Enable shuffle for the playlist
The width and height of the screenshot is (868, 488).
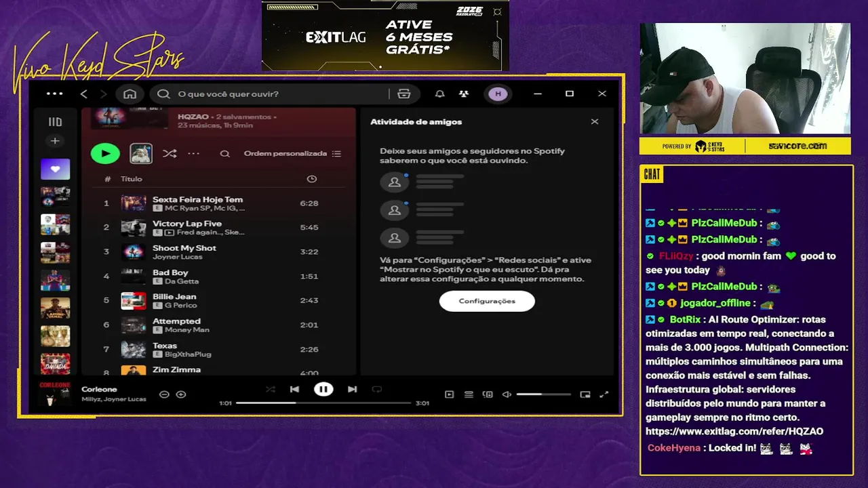tap(170, 154)
